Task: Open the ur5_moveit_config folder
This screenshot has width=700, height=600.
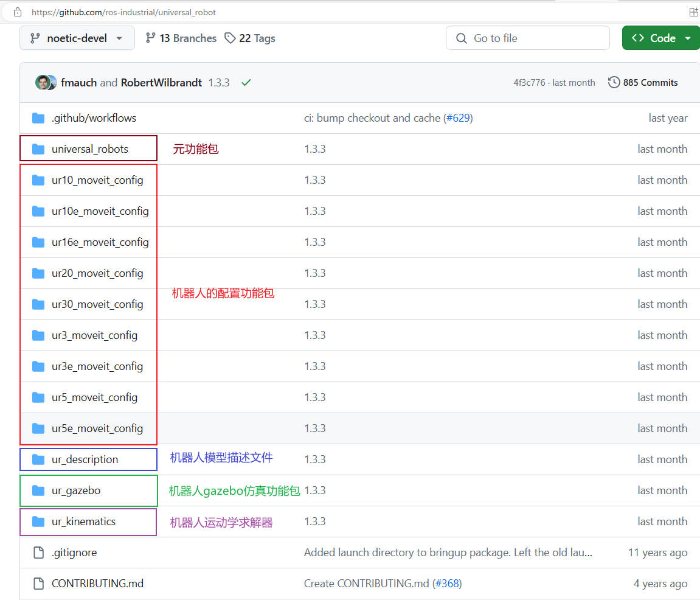Action: (x=95, y=397)
